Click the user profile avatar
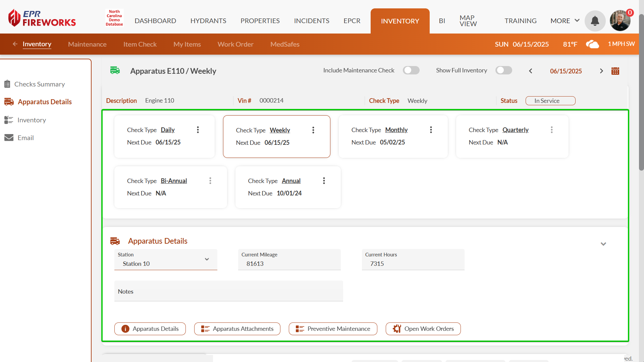The height and width of the screenshot is (362, 644). (x=620, y=21)
